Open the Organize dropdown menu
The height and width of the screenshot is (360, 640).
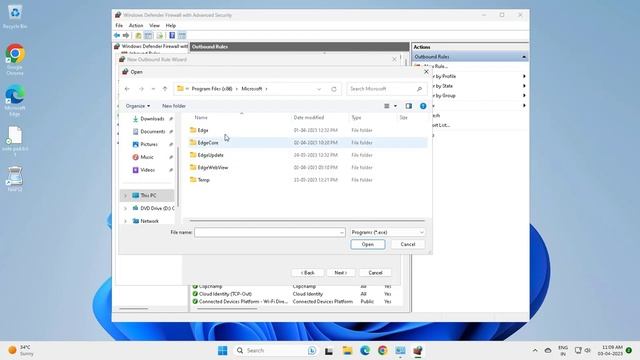click(x=138, y=106)
